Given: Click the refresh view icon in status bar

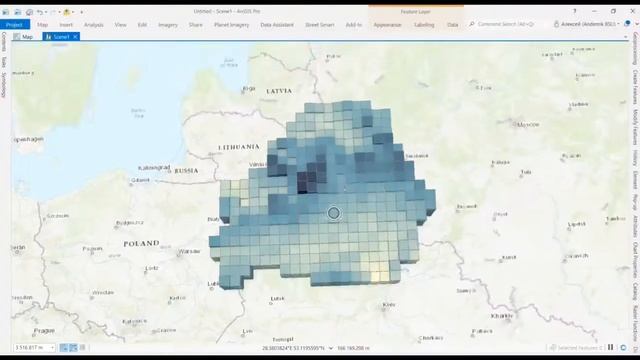Looking at the screenshot, I should (623, 348).
